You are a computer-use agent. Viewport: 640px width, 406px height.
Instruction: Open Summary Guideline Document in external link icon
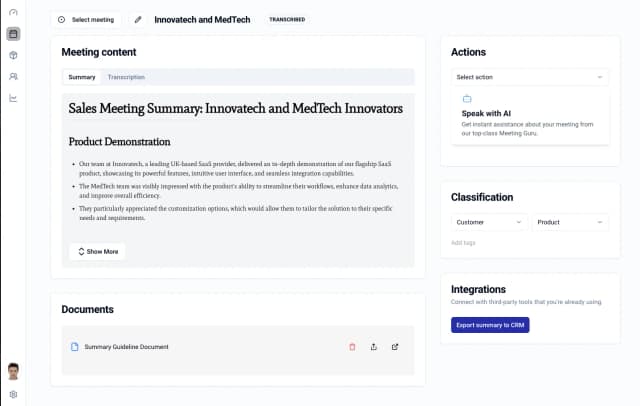(395, 347)
